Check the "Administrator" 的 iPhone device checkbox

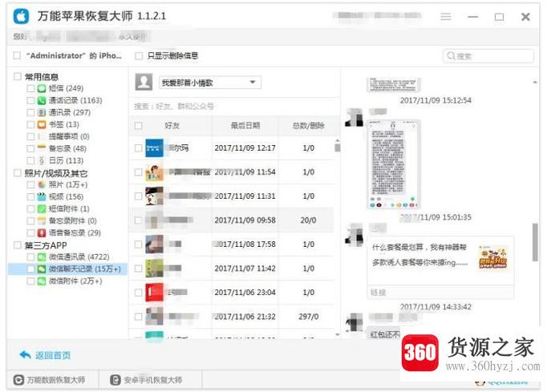pos(17,55)
